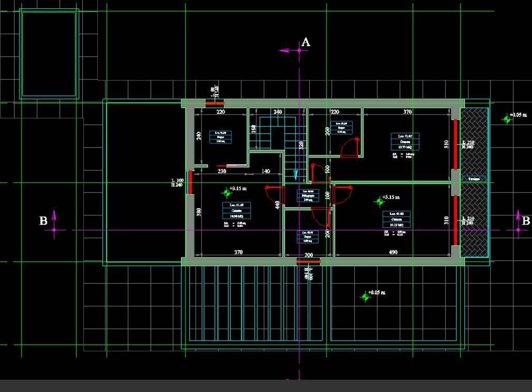Select the vertical 380 dimension text

click(199, 212)
